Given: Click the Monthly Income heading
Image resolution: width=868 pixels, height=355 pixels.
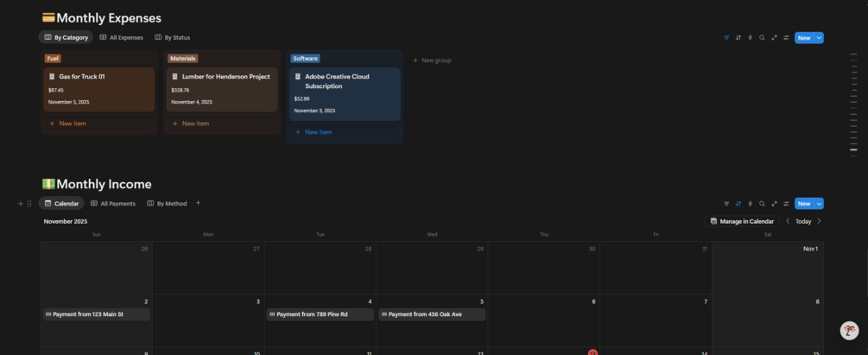Looking at the screenshot, I should click(x=104, y=184).
